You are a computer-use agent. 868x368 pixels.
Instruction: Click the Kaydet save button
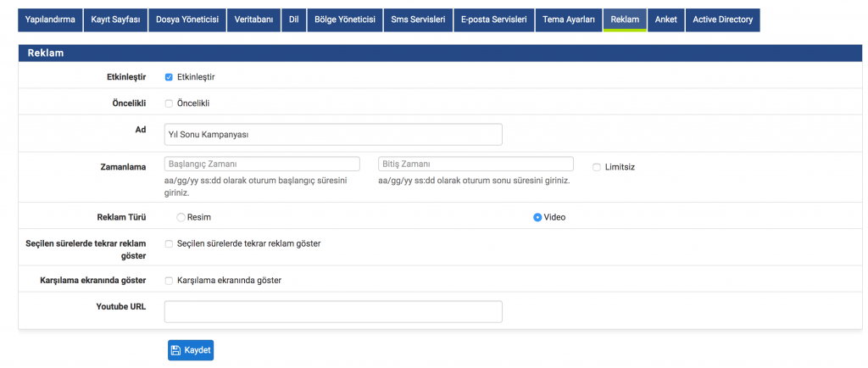(191, 350)
